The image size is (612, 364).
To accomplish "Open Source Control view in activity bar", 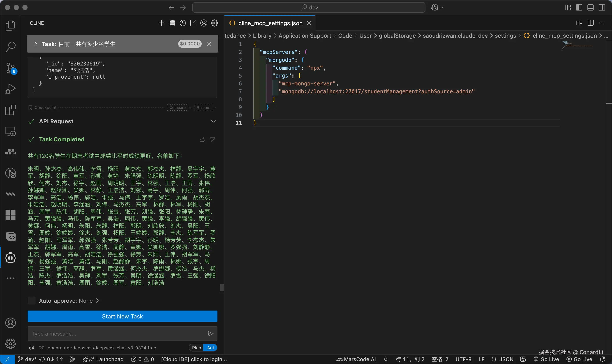I will pyautogui.click(x=10, y=68).
